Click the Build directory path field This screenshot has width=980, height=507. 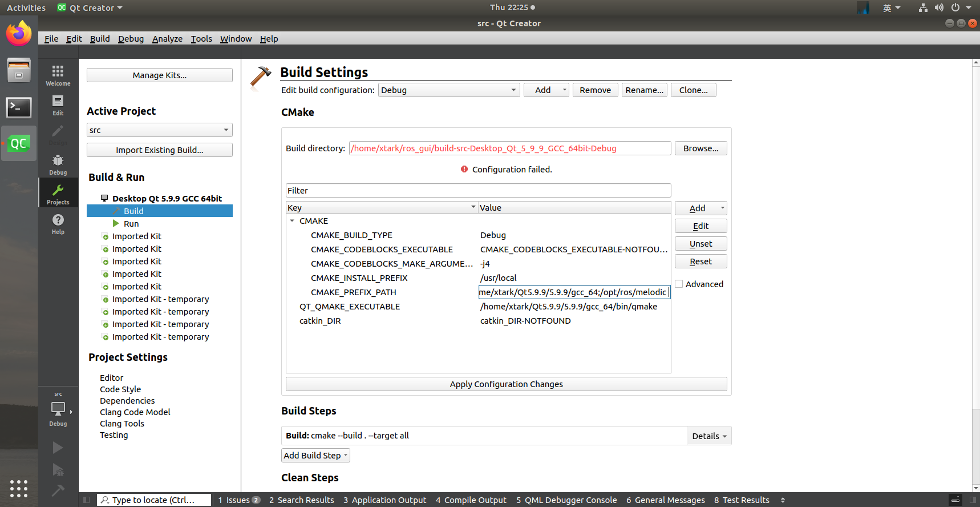click(510, 148)
